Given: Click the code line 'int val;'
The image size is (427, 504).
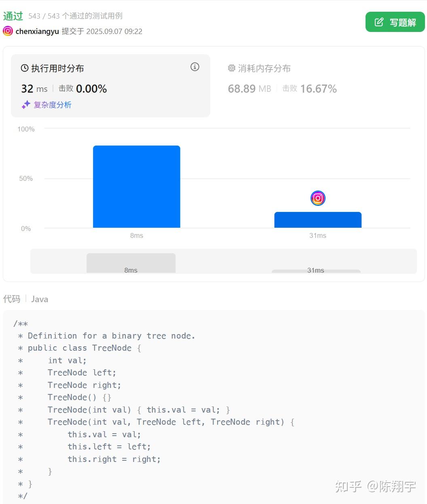Looking at the screenshot, I should click(67, 360).
